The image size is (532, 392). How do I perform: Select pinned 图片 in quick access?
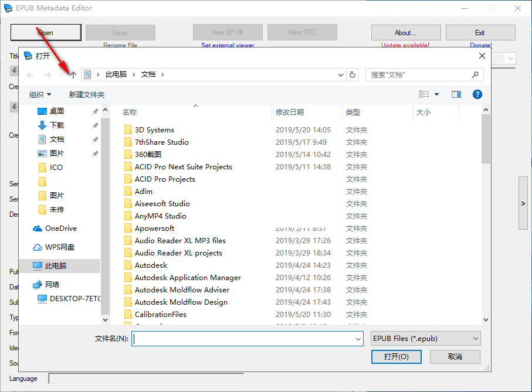(x=57, y=153)
